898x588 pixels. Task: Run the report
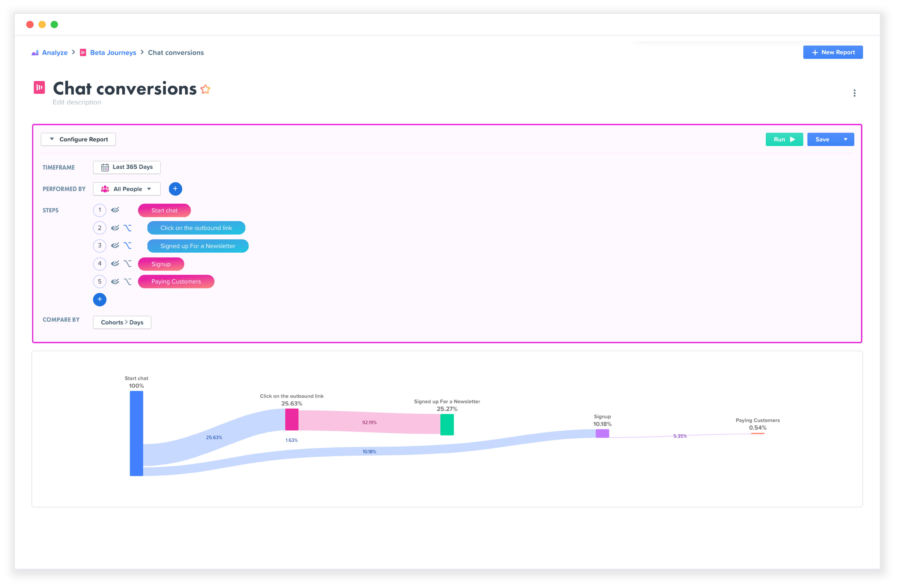tap(784, 140)
